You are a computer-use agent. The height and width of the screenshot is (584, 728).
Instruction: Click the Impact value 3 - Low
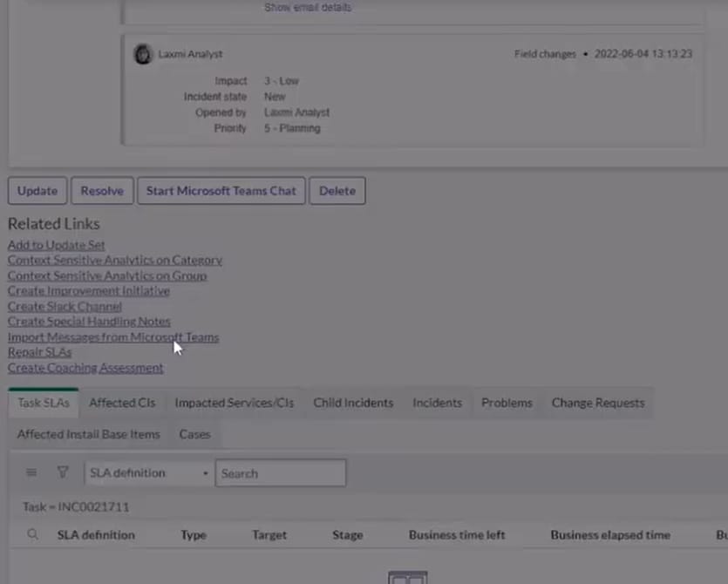tap(282, 81)
